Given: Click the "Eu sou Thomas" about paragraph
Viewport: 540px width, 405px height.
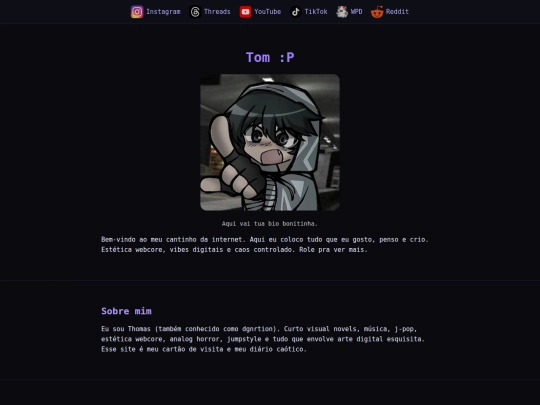Looking at the screenshot, I should click(263, 339).
